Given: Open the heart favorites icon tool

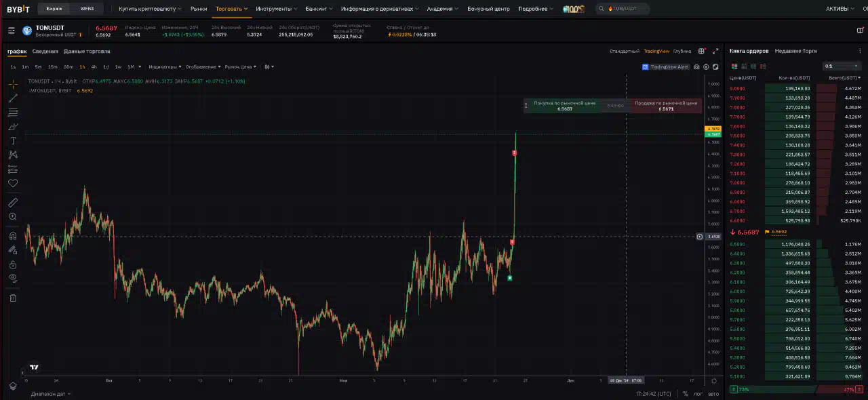Looking at the screenshot, I should 13,183.
